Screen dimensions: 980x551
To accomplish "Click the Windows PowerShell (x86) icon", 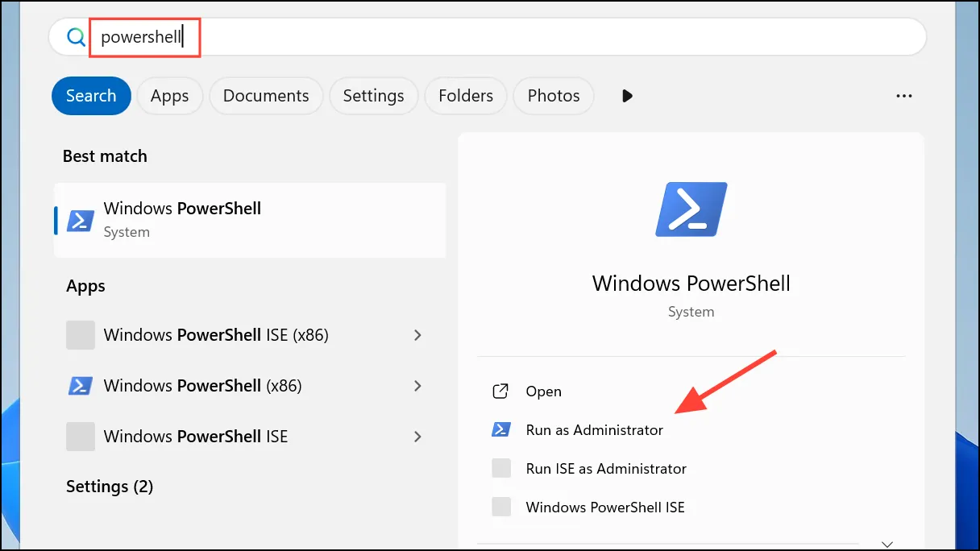I will pyautogui.click(x=80, y=386).
